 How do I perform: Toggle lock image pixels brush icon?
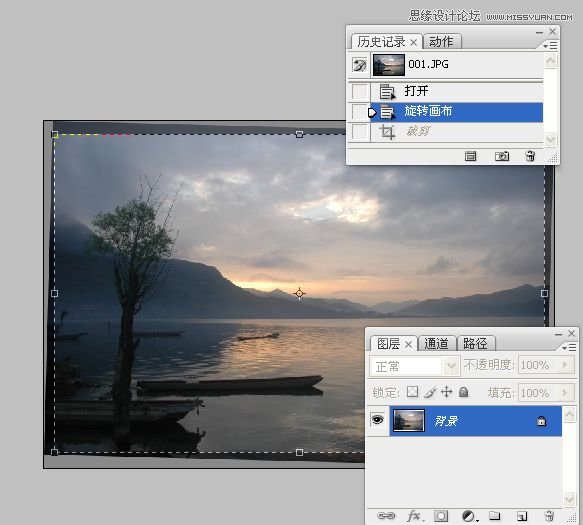coord(430,392)
